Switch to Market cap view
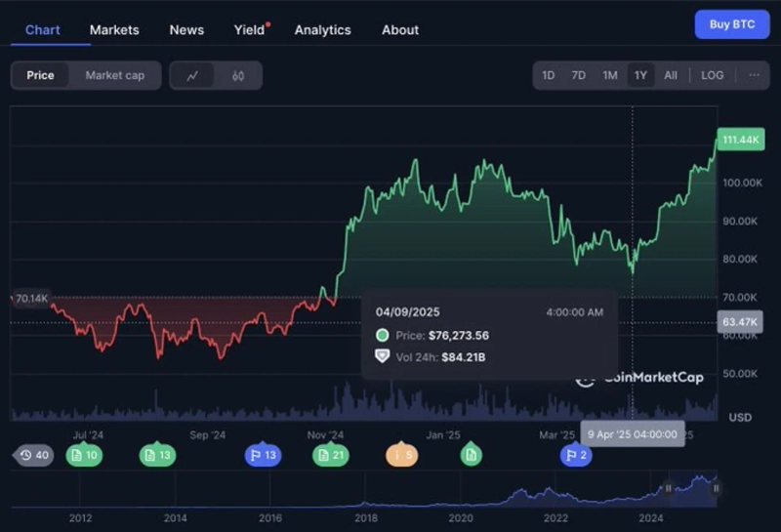The width and height of the screenshot is (781, 532). click(114, 75)
